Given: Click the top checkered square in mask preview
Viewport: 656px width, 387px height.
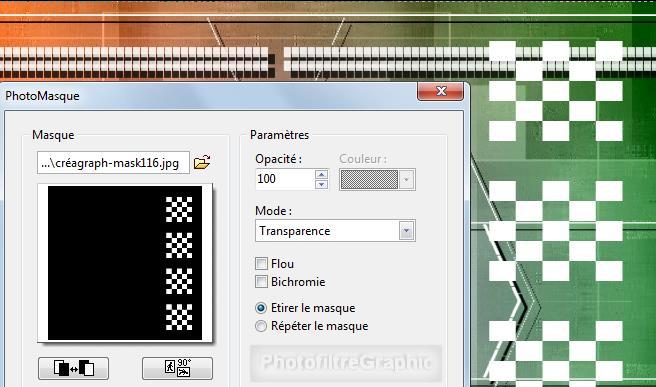Looking at the screenshot, I should tap(179, 209).
